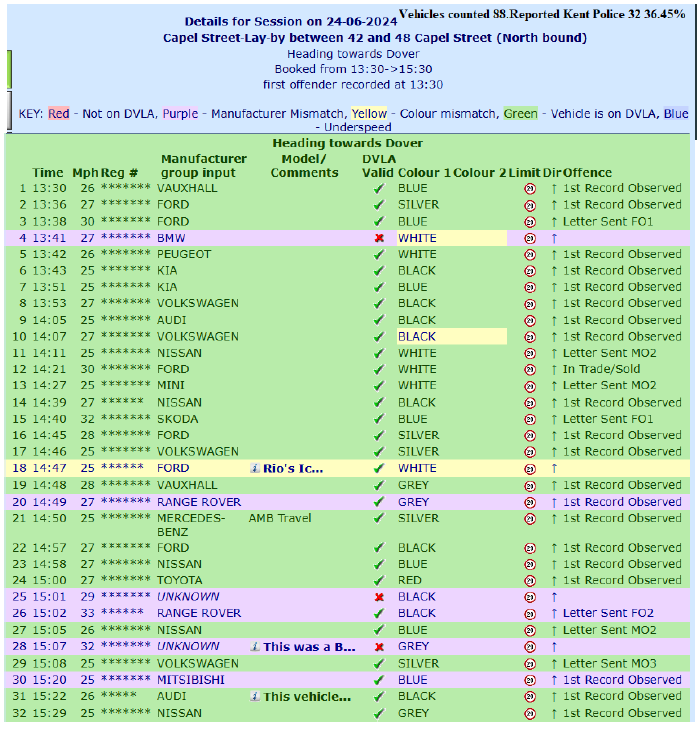Click the Yellow key label
700x734 pixels.
click(369, 114)
